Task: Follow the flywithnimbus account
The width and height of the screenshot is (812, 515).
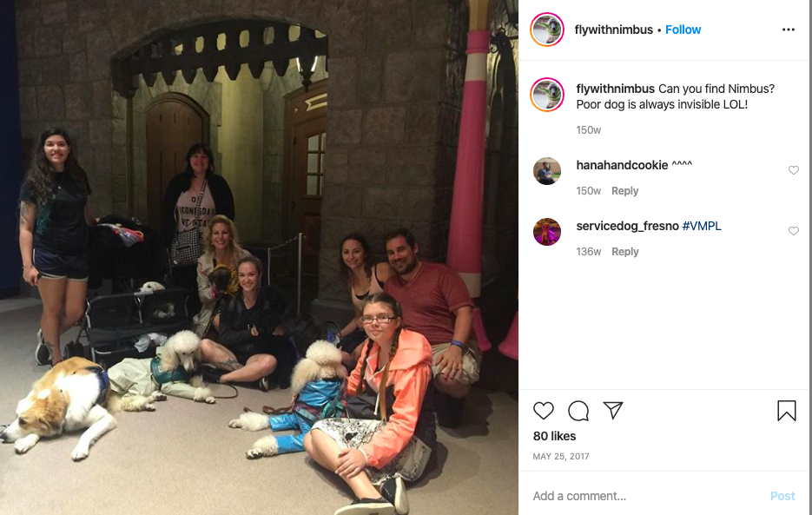Action: 683,30
